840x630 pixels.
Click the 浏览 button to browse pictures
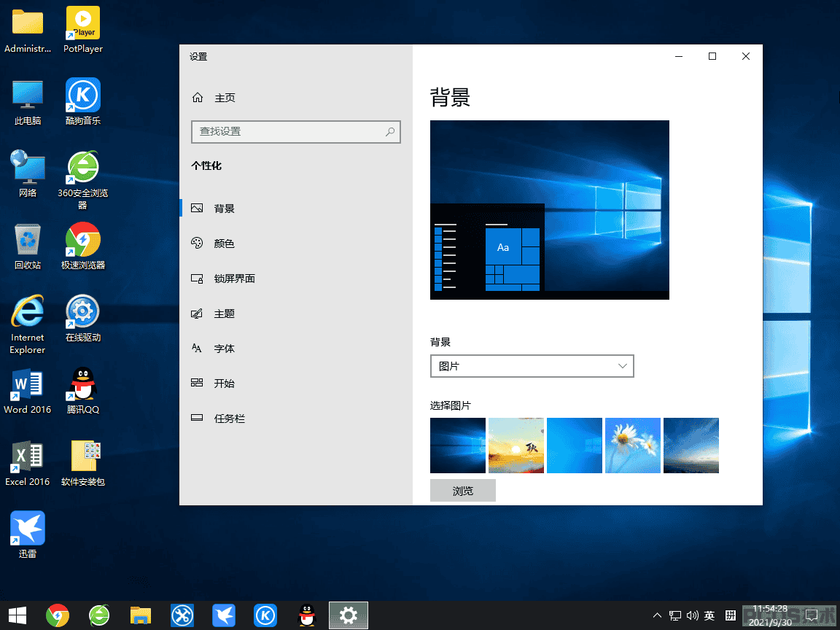click(x=463, y=491)
